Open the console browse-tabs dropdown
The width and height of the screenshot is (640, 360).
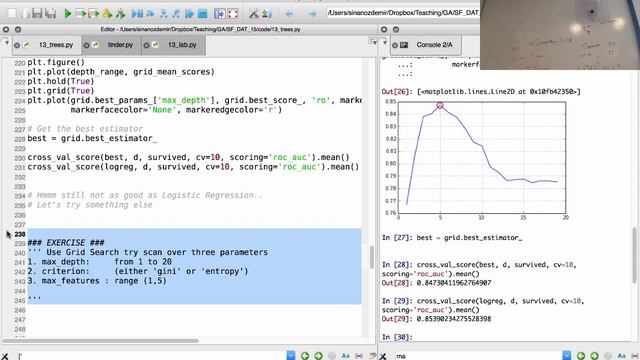[384, 42]
